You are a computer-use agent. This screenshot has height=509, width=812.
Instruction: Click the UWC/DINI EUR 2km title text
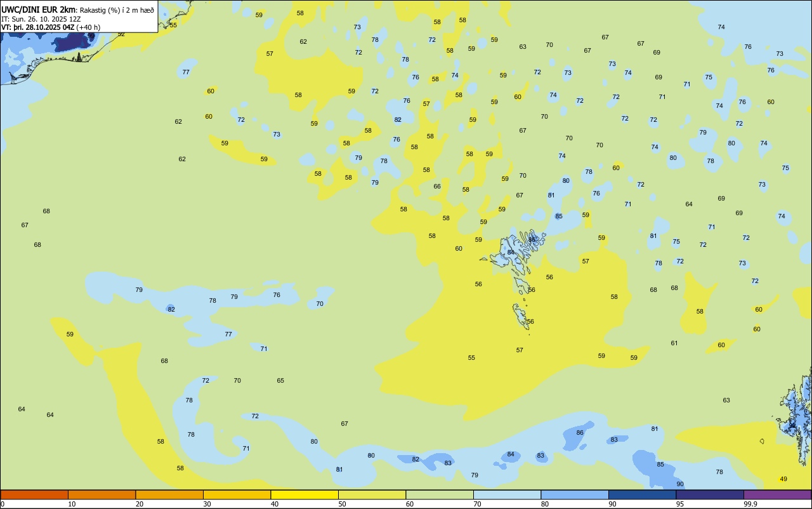pyautogui.click(x=39, y=10)
